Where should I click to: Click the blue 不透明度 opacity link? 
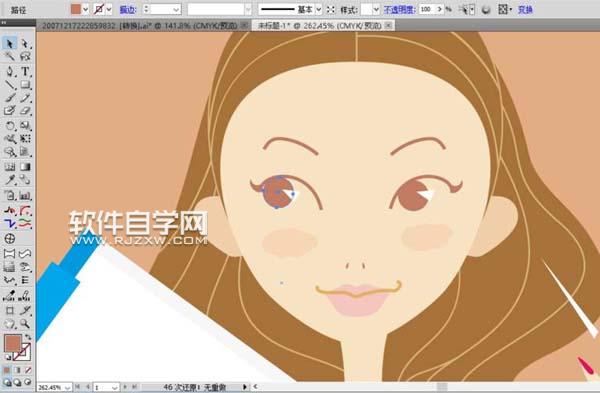click(399, 10)
